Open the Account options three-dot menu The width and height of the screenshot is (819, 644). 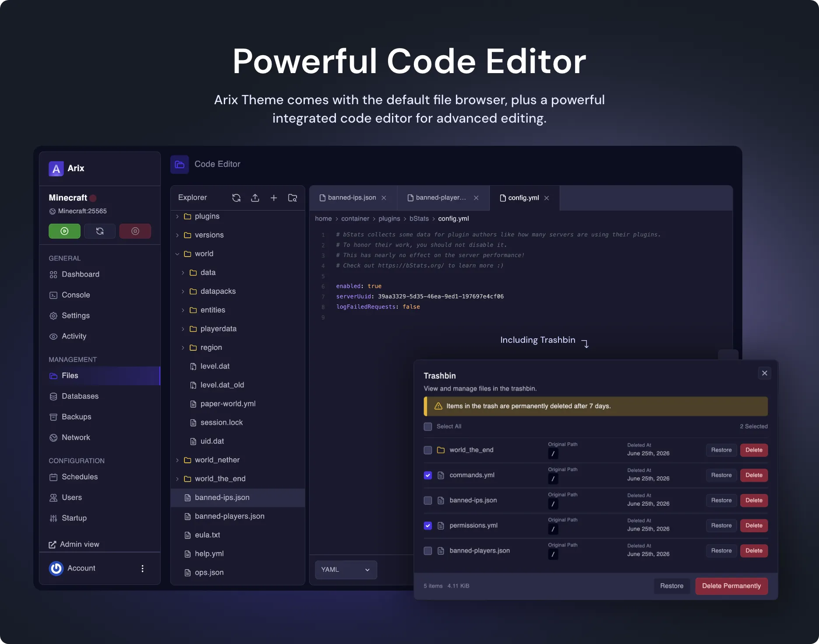142,568
